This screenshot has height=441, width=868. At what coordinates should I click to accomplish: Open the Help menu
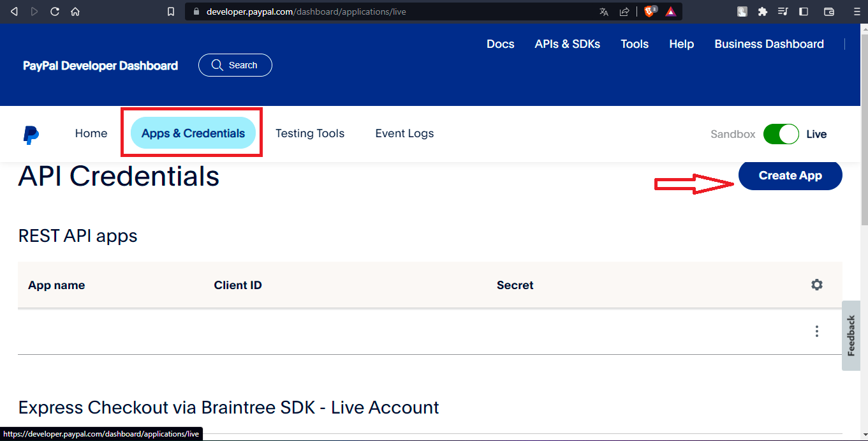682,44
